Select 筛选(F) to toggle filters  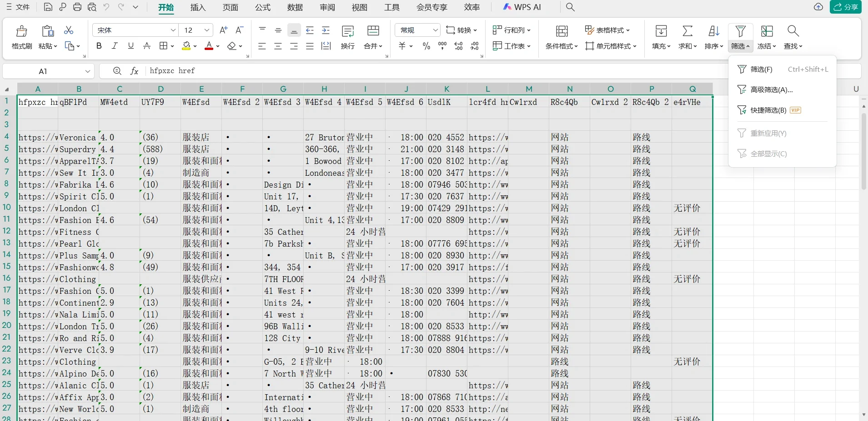point(761,69)
